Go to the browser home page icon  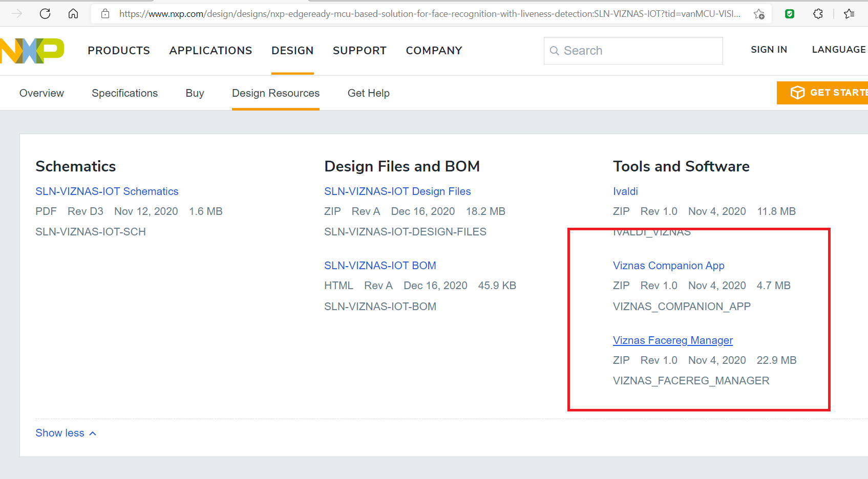(x=73, y=13)
